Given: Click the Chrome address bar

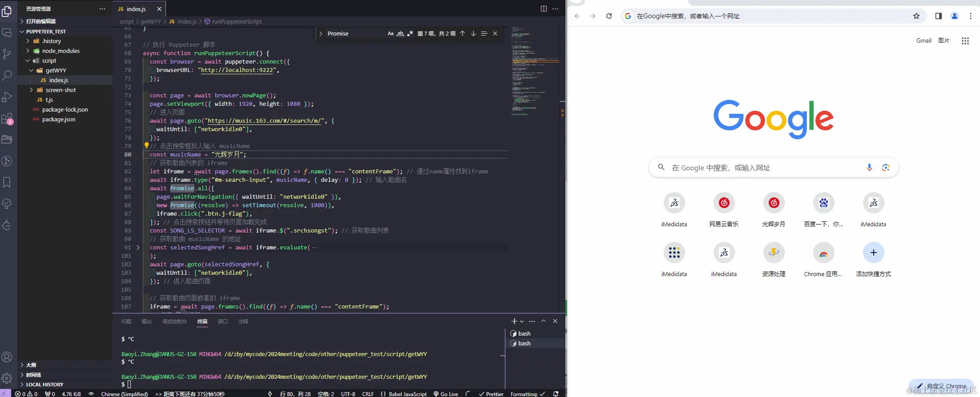Looking at the screenshot, I should click(x=773, y=16).
